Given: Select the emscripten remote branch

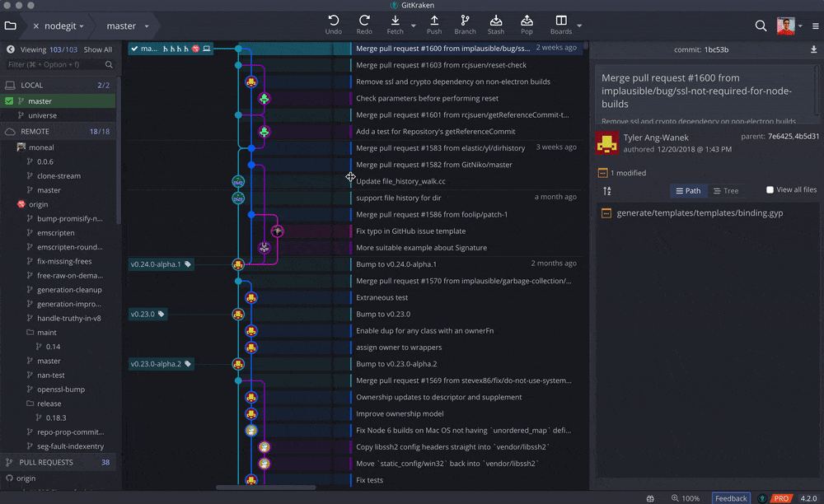Looking at the screenshot, I should click(58, 232).
